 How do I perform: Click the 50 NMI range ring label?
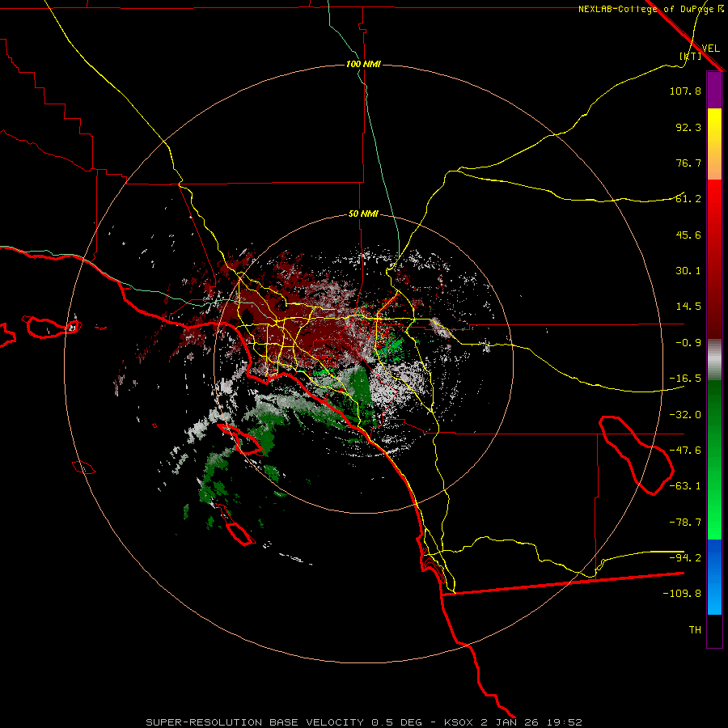point(363,214)
